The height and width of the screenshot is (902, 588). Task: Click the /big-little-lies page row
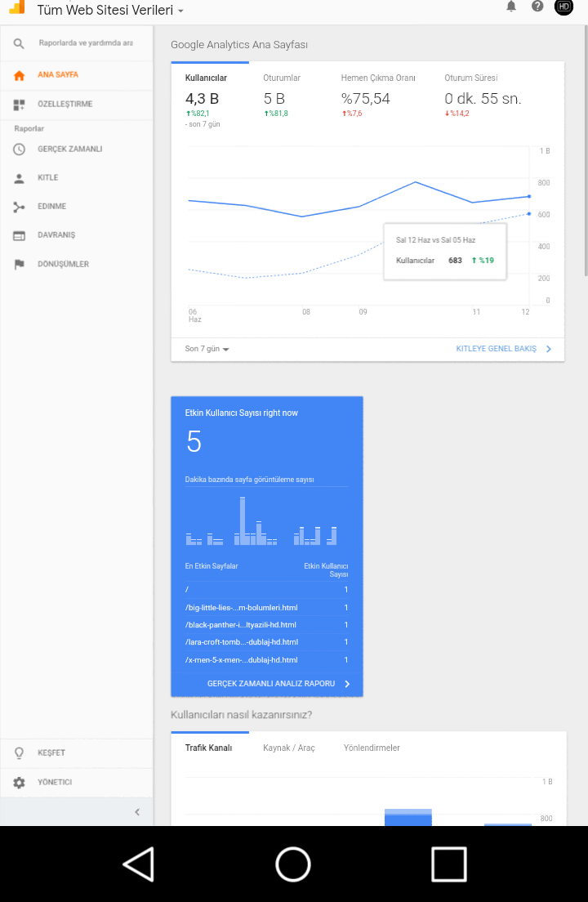[266, 608]
